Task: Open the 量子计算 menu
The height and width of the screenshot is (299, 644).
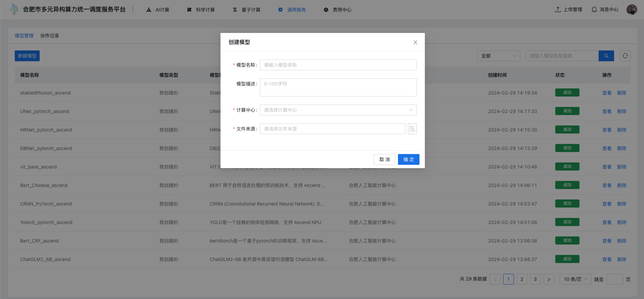Action: pos(246,10)
